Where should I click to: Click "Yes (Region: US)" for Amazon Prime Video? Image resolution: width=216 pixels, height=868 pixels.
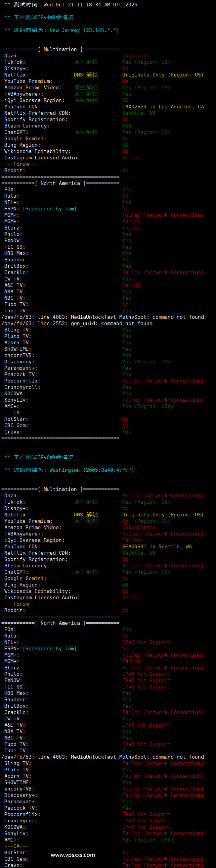[x=146, y=88]
